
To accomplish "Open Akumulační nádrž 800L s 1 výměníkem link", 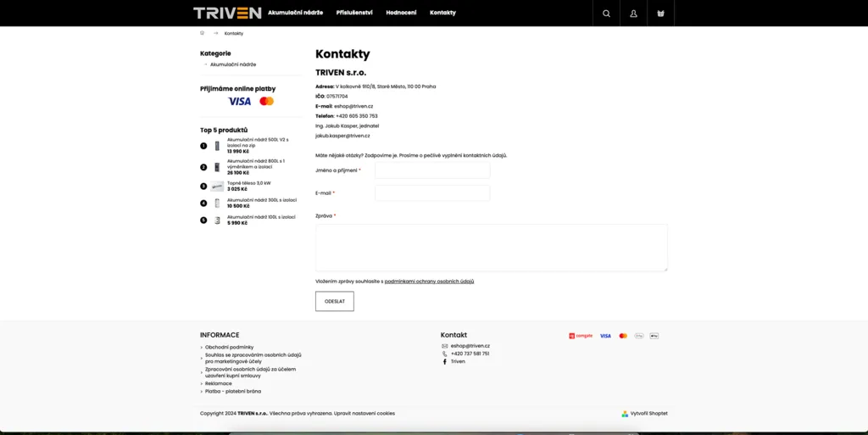I will click(x=256, y=164).
